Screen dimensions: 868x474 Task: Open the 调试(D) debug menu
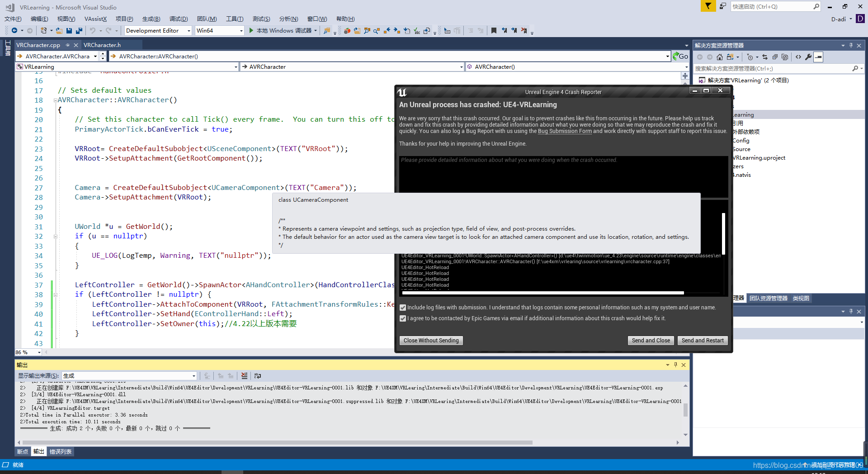[179, 19]
